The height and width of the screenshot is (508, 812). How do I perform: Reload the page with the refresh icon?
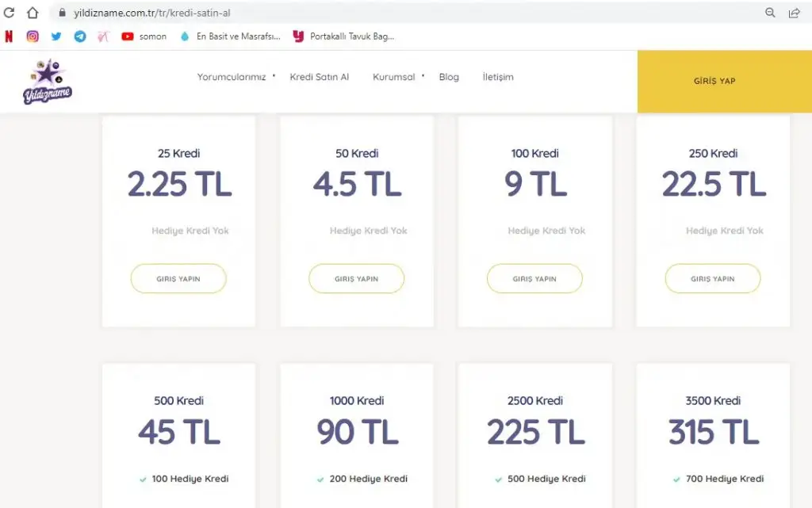[x=10, y=13]
